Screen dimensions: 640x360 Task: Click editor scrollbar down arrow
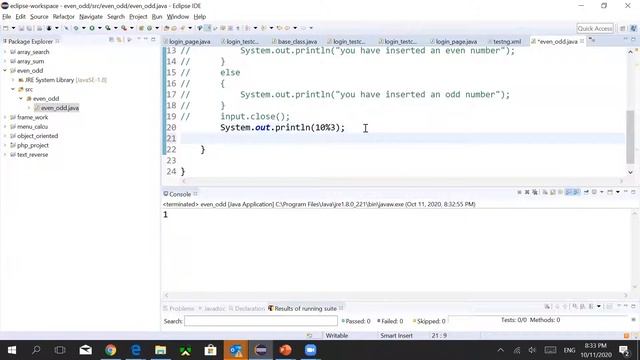[x=630, y=172]
